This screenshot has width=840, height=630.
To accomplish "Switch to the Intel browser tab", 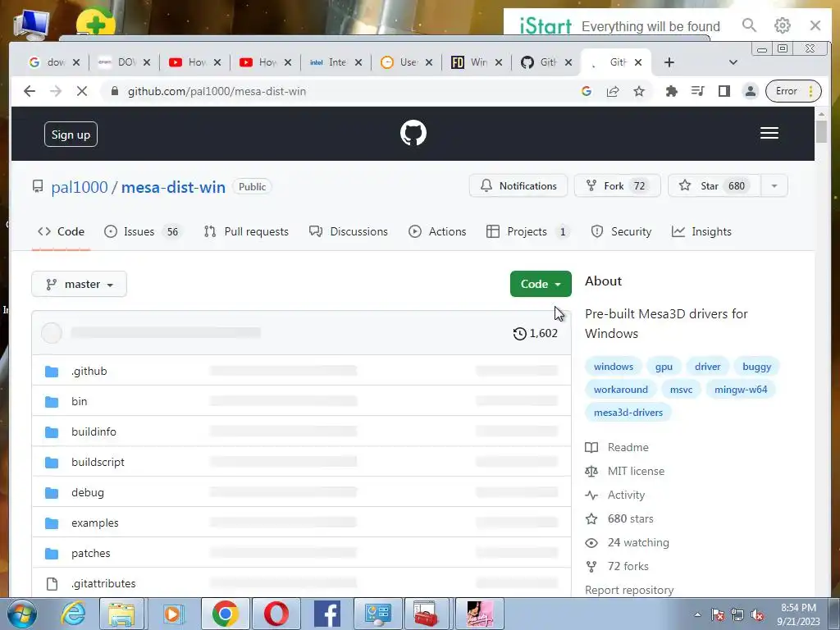I will 336,62.
